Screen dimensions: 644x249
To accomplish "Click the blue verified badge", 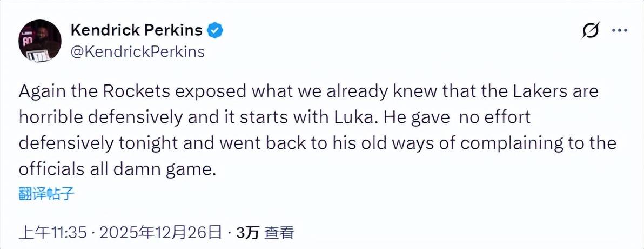I will click(216, 30).
